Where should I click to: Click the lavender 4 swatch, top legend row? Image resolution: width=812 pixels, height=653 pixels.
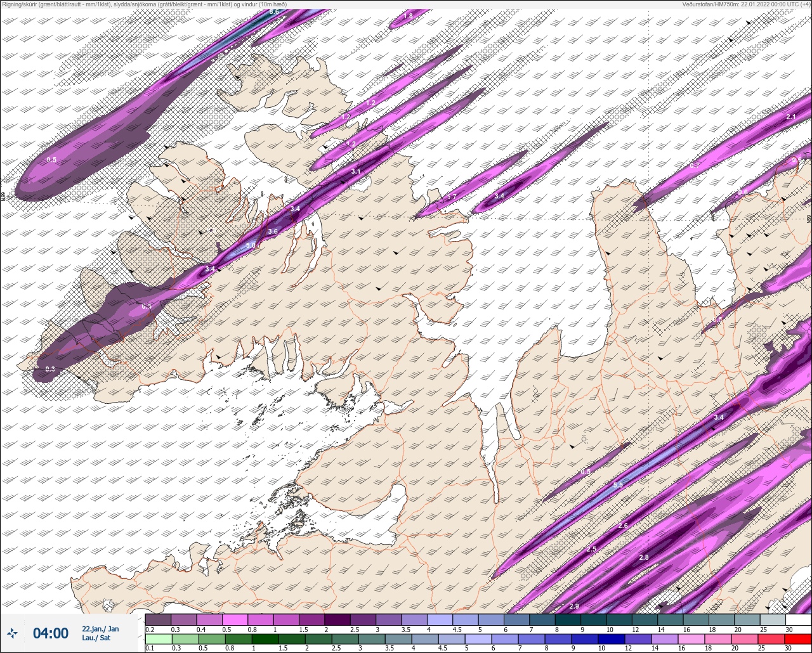[x=440, y=619]
